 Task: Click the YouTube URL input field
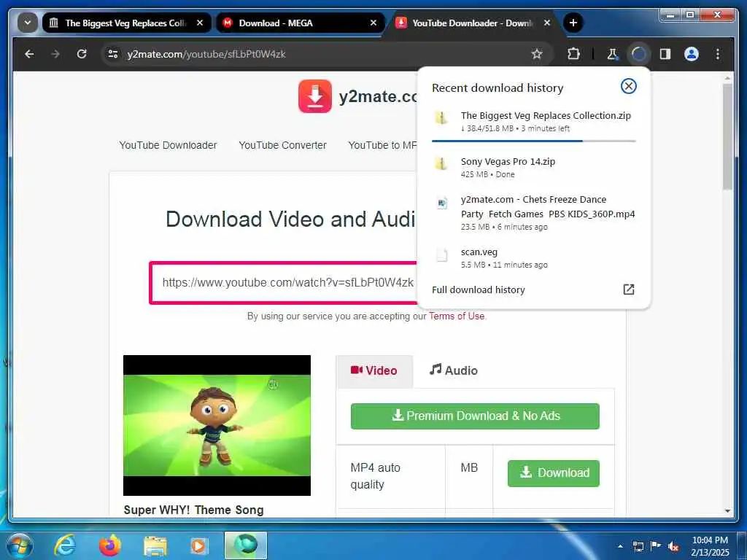coord(284,282)
